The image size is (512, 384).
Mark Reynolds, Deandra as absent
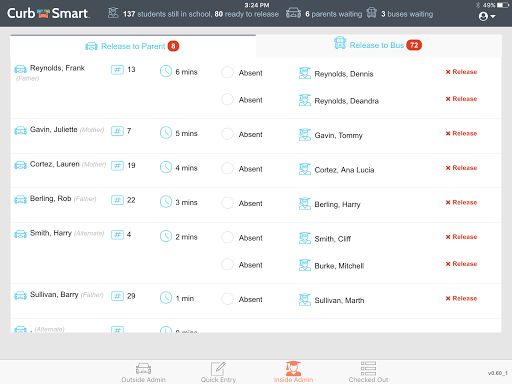pyautogui.click(x=227, y=99)
